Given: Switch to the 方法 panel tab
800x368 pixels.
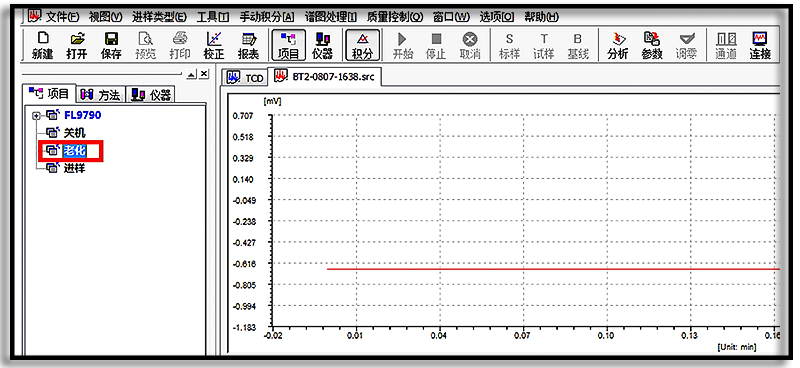Looking at the screenshot, I should [101, 94].
